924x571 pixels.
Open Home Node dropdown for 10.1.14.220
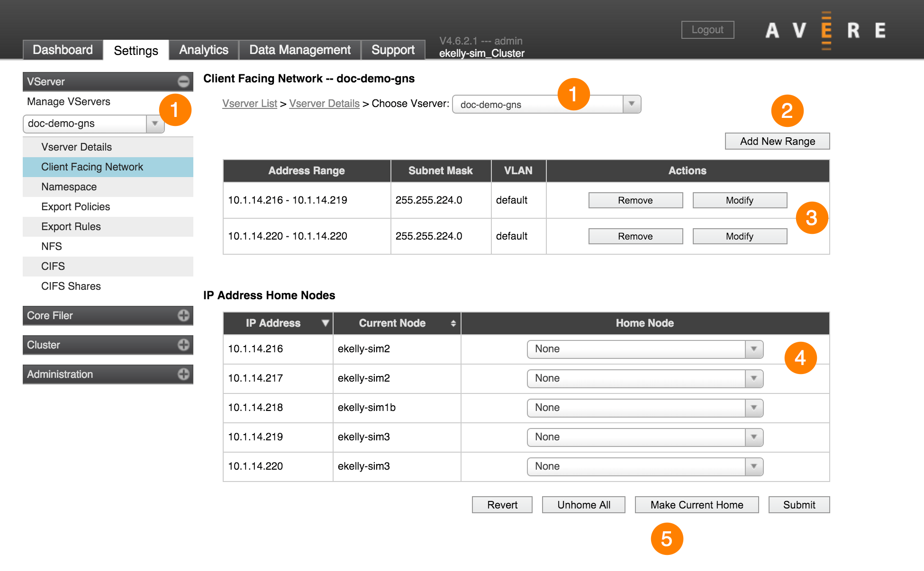click(753, 466)
